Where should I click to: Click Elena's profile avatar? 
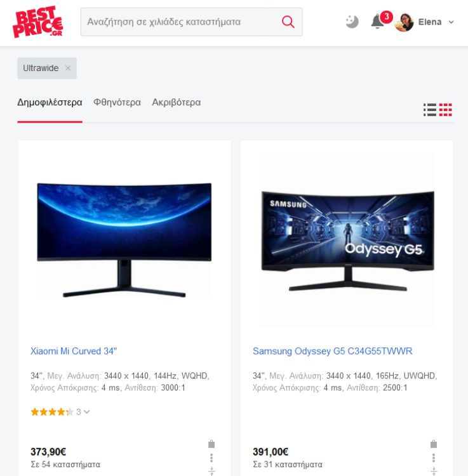click(x=404, y=22)
